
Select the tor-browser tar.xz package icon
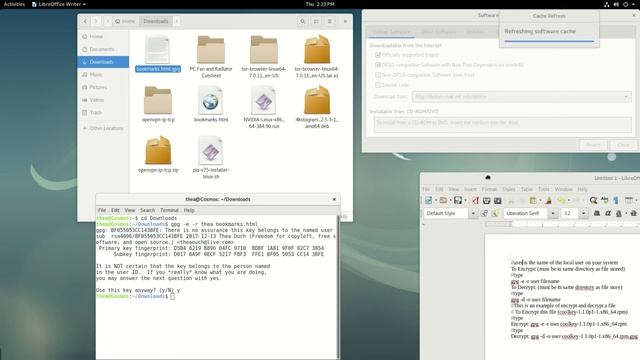click(x=317, y=49)
